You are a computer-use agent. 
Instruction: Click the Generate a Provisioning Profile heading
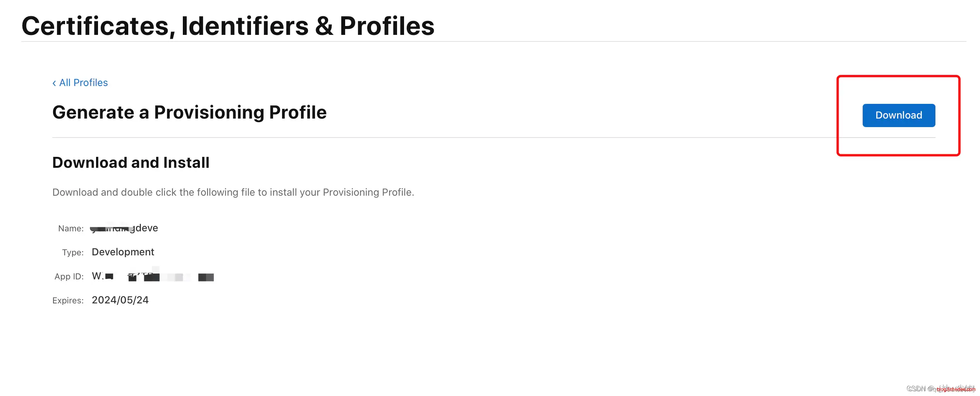tap(189, 113)
